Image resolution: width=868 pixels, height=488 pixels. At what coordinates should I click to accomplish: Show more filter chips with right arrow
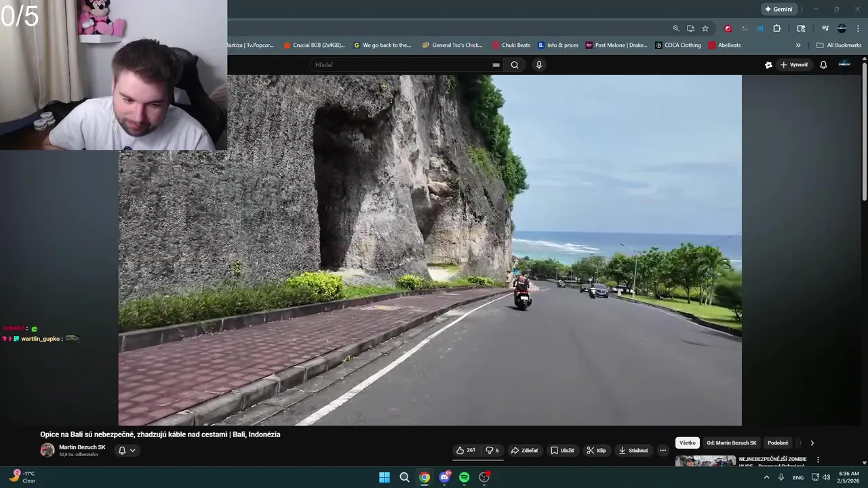pyautogui.click(x=812, y=443)
